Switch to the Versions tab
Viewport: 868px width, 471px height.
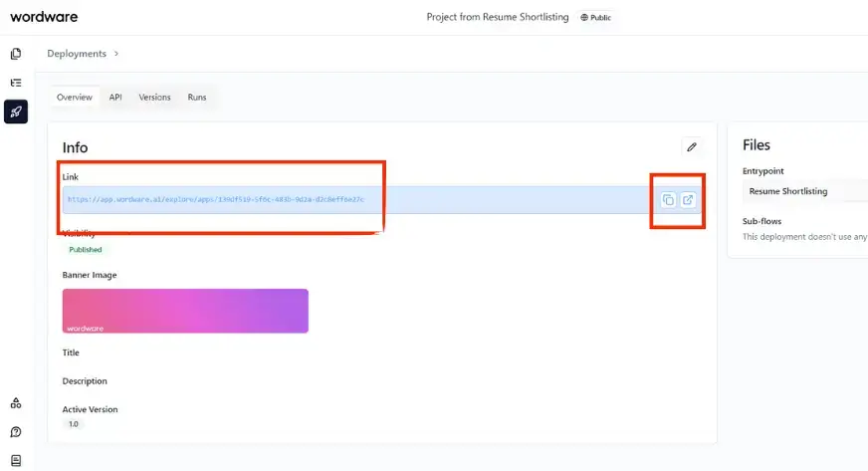(x=154, y=97)
